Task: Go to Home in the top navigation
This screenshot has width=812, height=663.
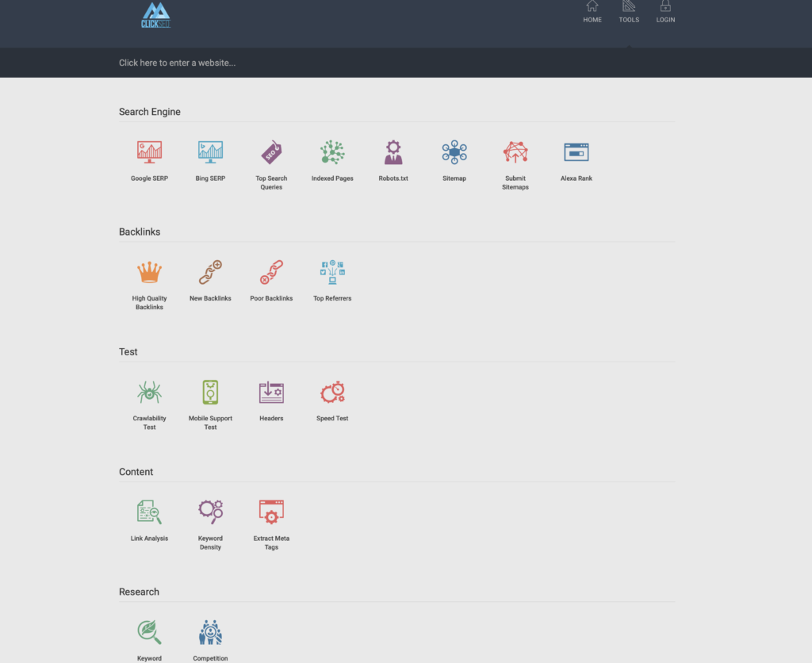Action: click(x=592, y=13)
